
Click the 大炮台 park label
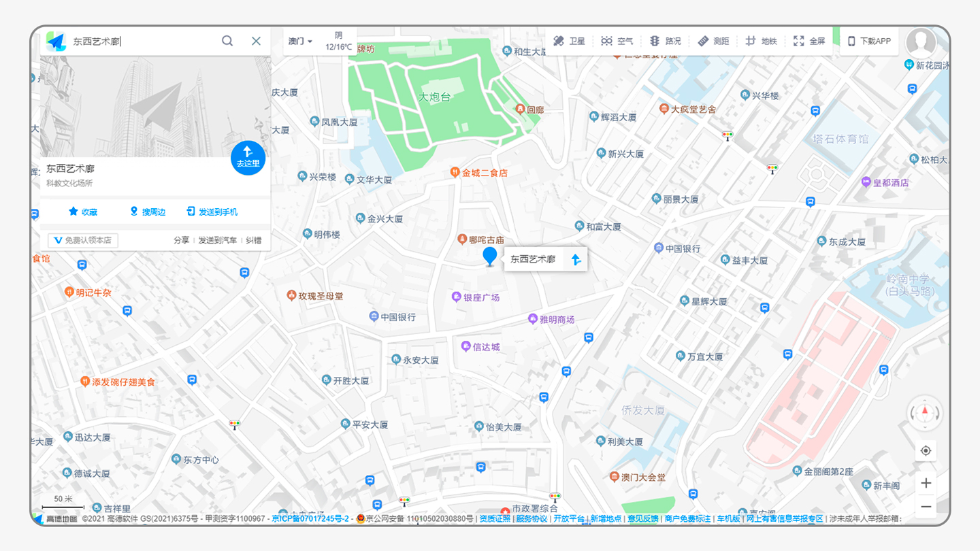click(x=434, y=97)
